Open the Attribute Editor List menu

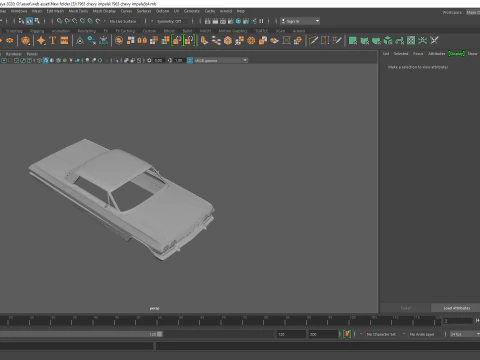click(386, 53)
